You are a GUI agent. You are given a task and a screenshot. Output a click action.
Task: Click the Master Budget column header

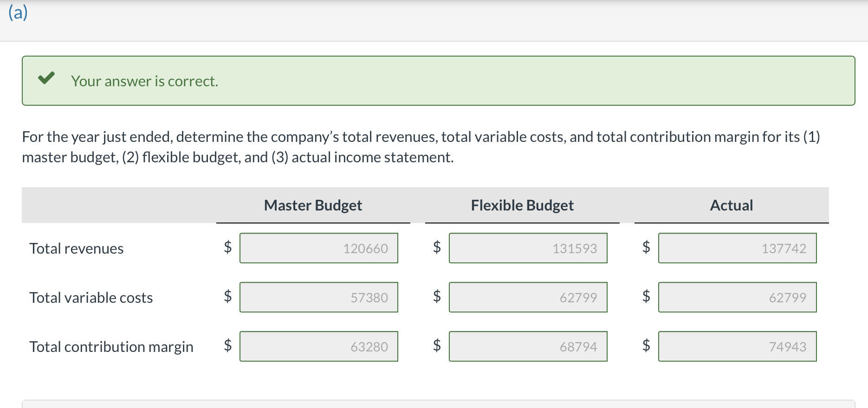coord(313,205)
